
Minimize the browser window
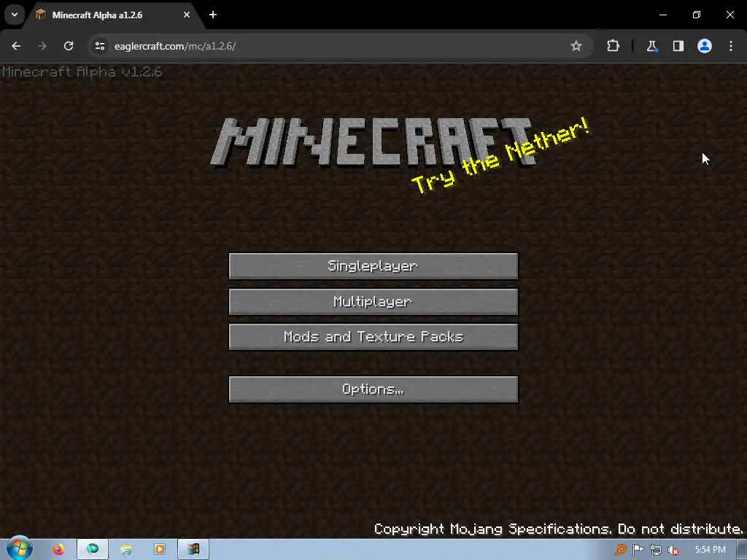(x=662, y=15)
